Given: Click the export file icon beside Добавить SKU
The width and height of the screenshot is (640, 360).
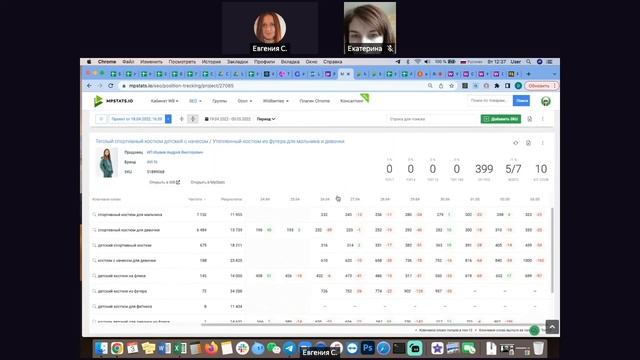Looking at the screenshot, I should pyautogui.click(x=530, y=119).
